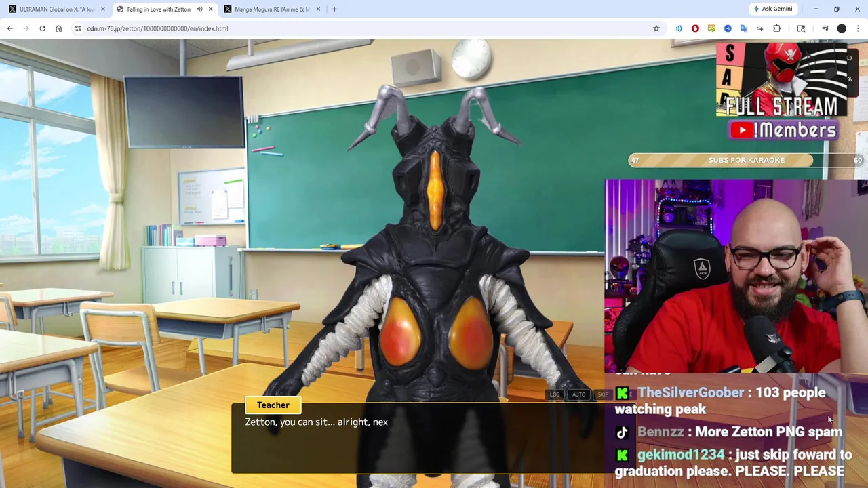
Task: View site information icon in address bar
Action: [78, 28]
